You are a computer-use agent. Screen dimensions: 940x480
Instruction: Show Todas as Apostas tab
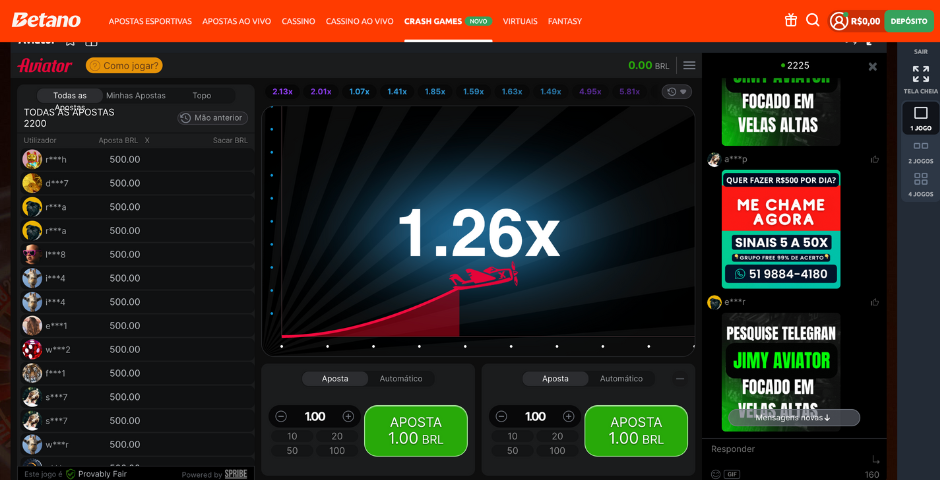coord(70,96)
